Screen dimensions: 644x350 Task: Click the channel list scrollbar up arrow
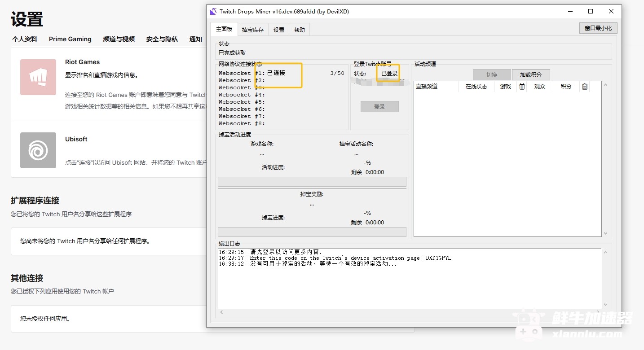(605, 85)
